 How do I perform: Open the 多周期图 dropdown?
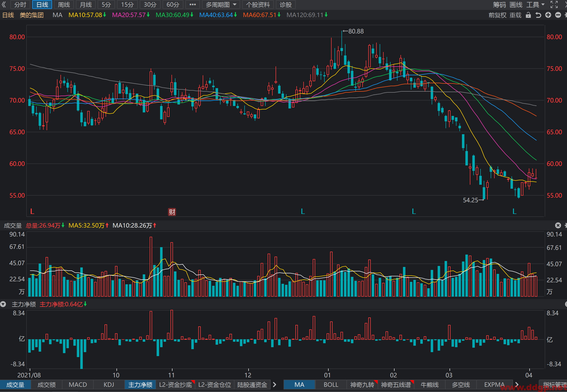(x=221, y=4)
